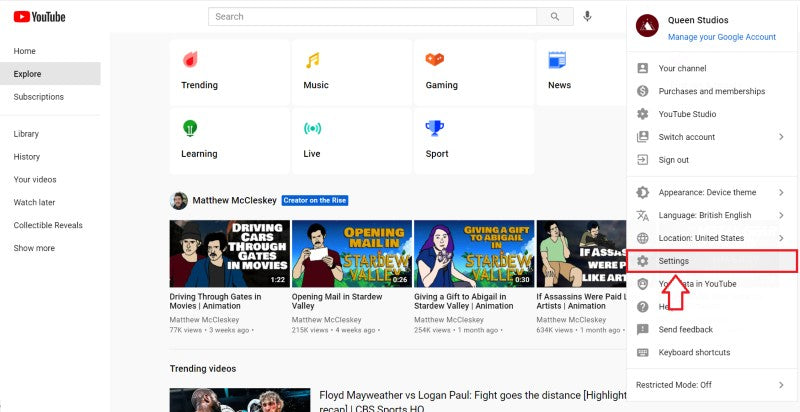Expand the Switch account submenu

711,137
